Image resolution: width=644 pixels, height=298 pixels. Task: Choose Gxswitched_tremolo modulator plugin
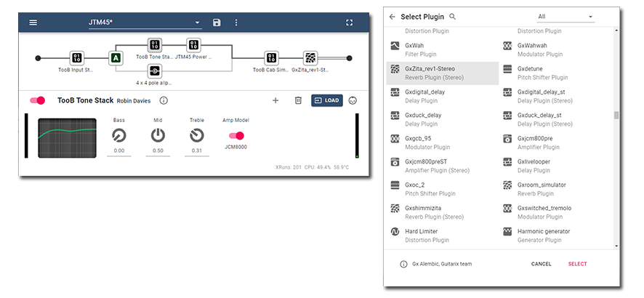pos(555,213)
